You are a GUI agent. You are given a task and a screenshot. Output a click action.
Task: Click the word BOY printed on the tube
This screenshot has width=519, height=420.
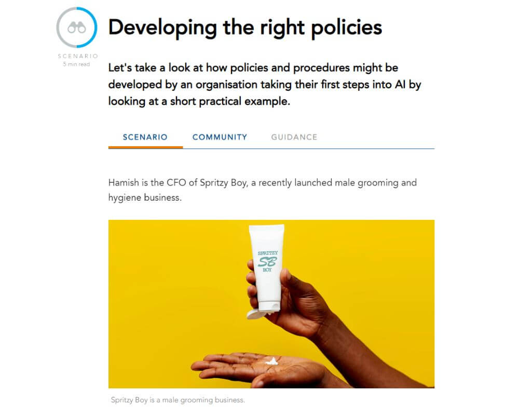tap(267, 270)
